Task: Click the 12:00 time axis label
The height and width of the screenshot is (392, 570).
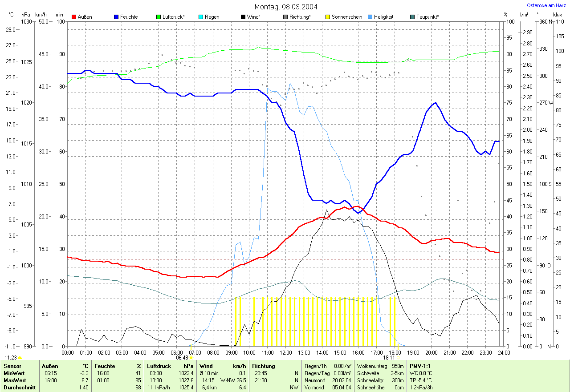Action: [285, 352]
